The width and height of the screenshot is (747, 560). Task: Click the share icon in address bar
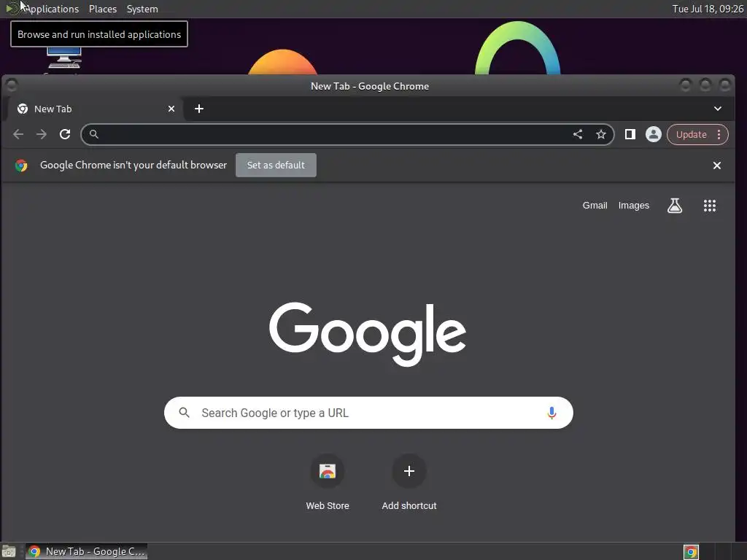coord(578,134)
